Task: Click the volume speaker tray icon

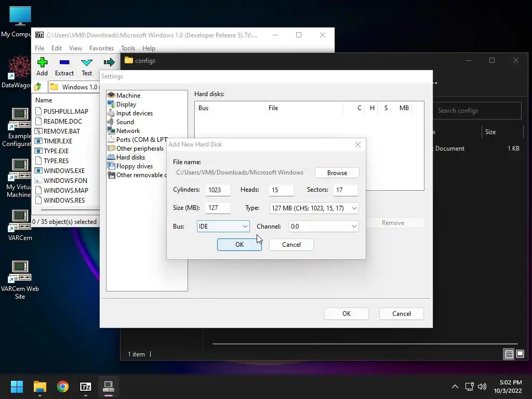Action: coord(482,387)
